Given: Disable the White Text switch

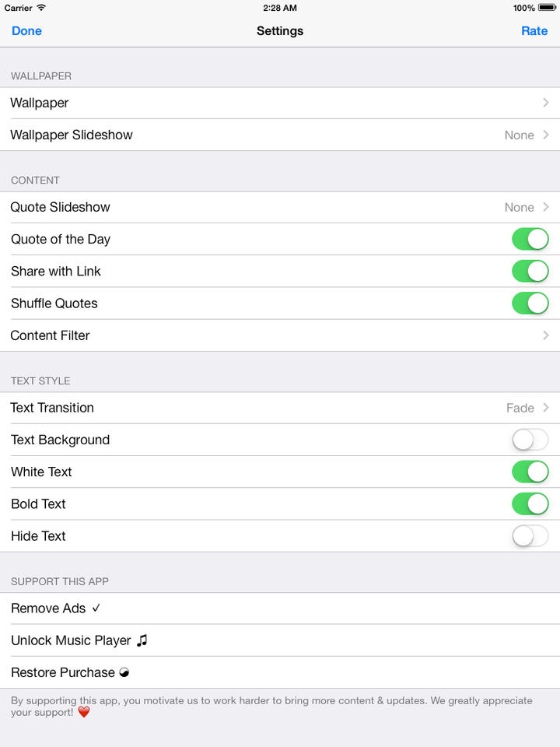Looking at the screenshot, I should point(530,472).
